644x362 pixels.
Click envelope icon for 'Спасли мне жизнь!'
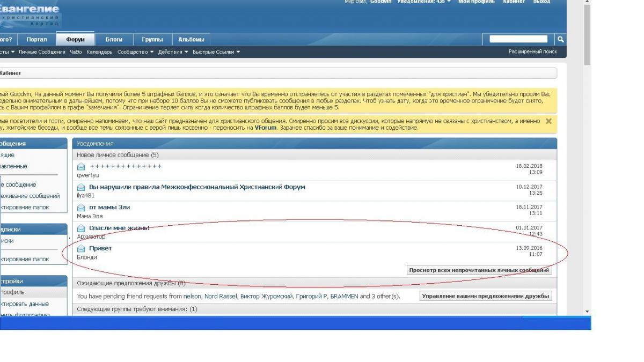[x=81, y=228]
